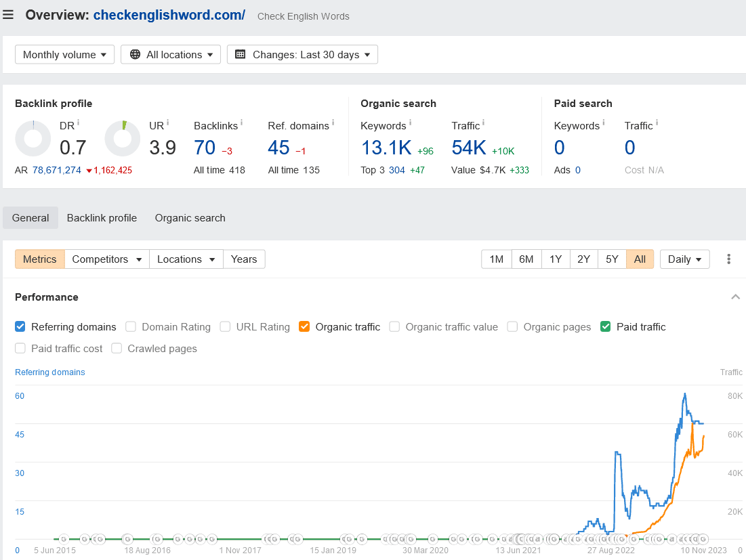Viewport: 746px width, 560px height.
Task: Set chart range to All
Action: (x=640, y=259)
